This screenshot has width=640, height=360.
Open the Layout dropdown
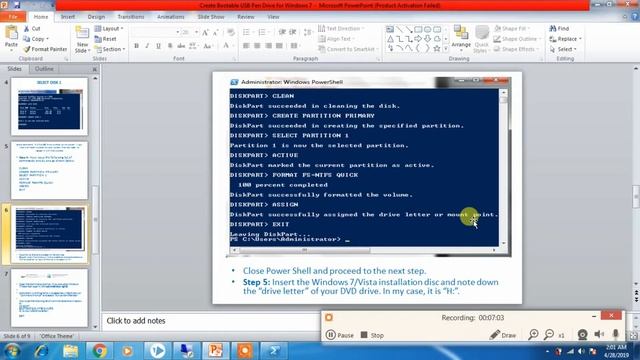(109, 29)
